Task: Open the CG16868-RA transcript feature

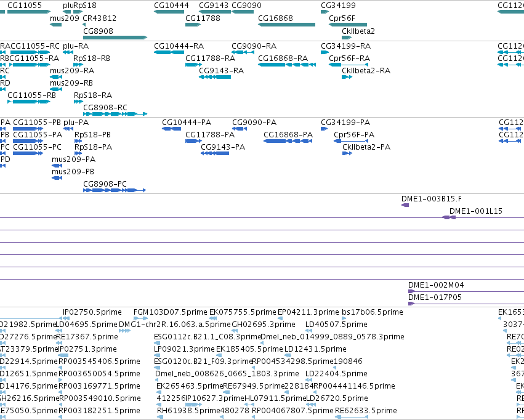Action: [287, 65]
